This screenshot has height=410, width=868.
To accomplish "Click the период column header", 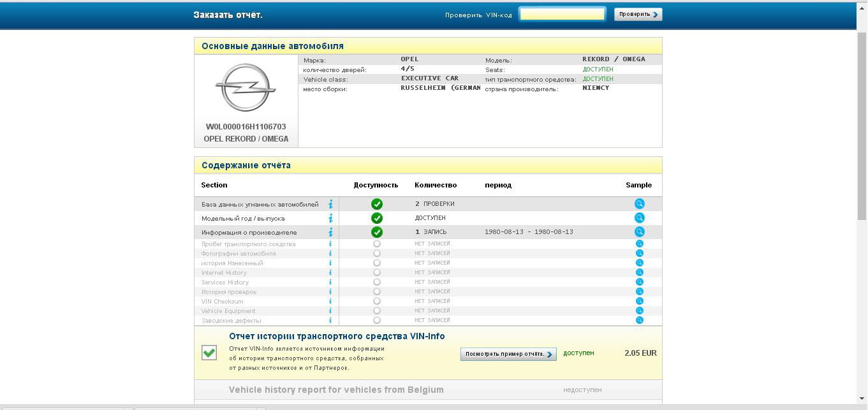I will coord(498,185).
